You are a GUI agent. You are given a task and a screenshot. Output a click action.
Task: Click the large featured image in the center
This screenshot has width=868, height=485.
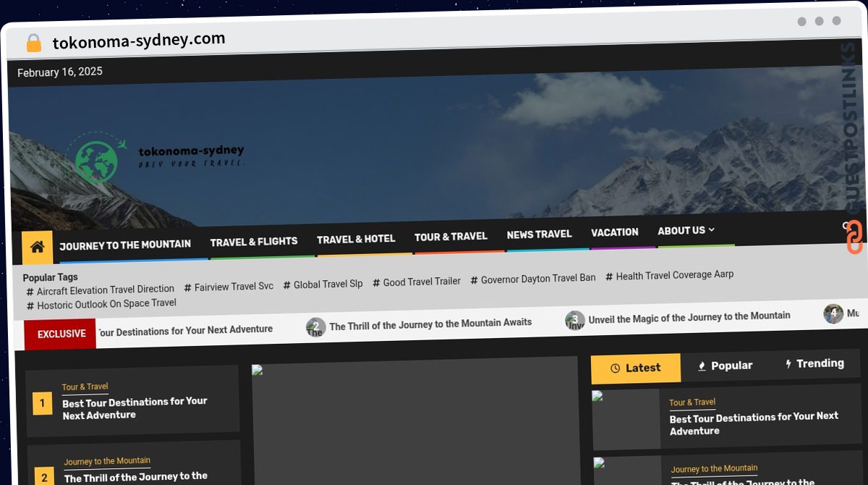(x=415, y=421)
